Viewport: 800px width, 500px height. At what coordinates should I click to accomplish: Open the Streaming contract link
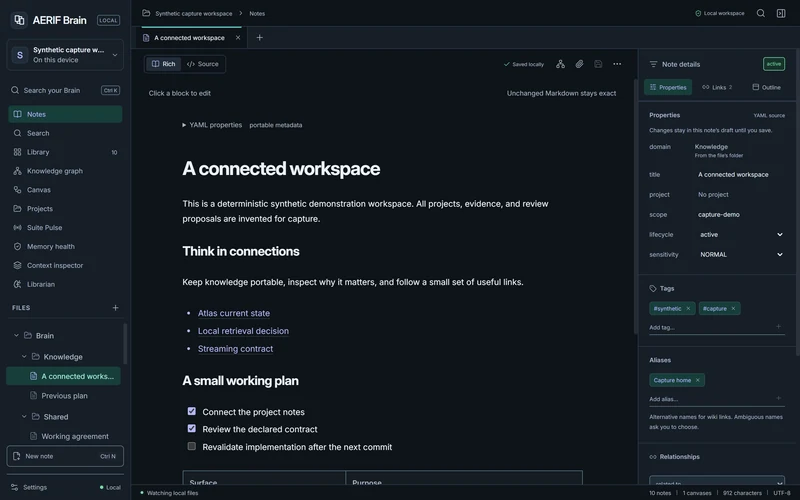click(235, 349)
